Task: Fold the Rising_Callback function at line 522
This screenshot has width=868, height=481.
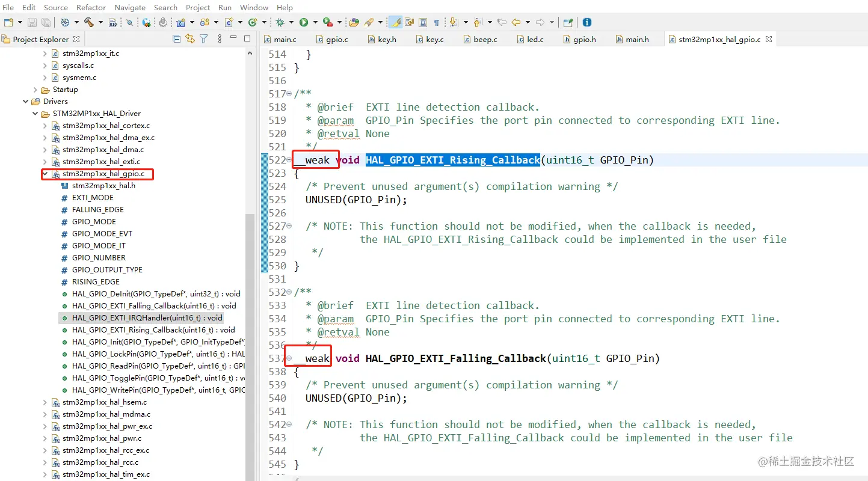Action: [289, 160]
